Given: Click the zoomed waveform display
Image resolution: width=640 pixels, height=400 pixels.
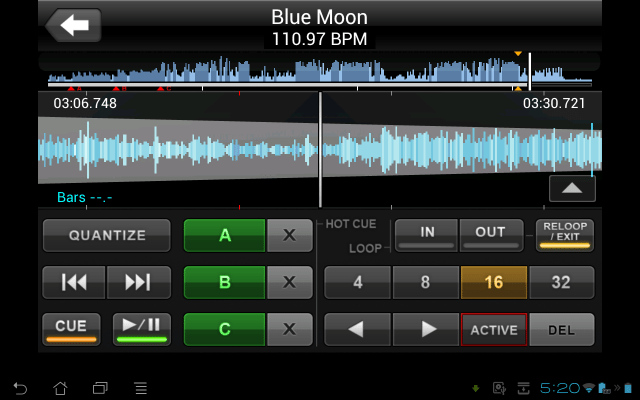Looking at the screenshot, I should [x=320, y=150].
